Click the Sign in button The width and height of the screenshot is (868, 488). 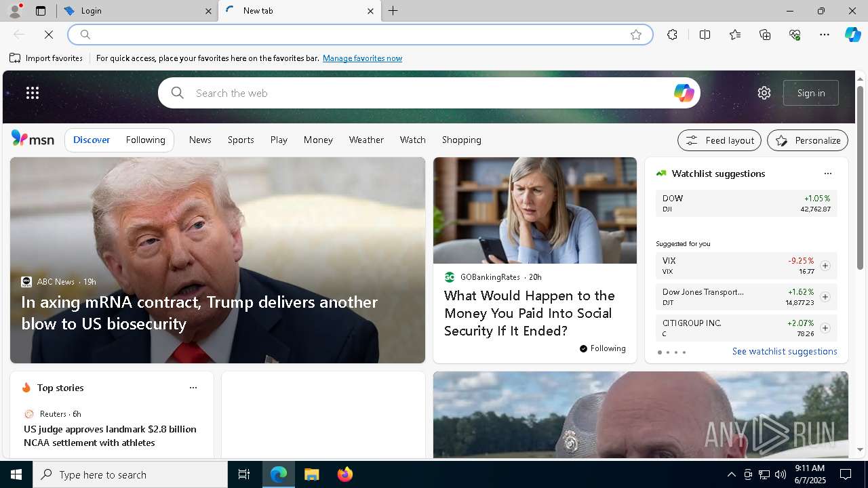tap(811, 93)
